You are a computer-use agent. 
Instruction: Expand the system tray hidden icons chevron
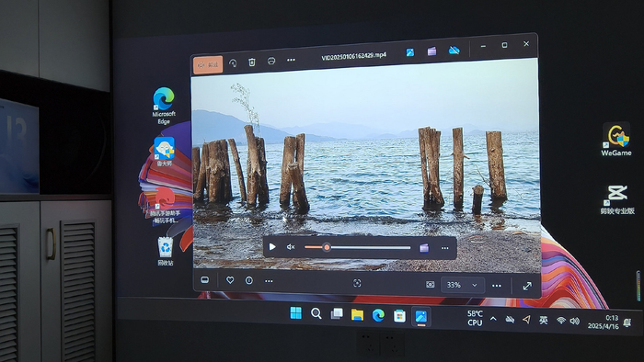point(493,319)
